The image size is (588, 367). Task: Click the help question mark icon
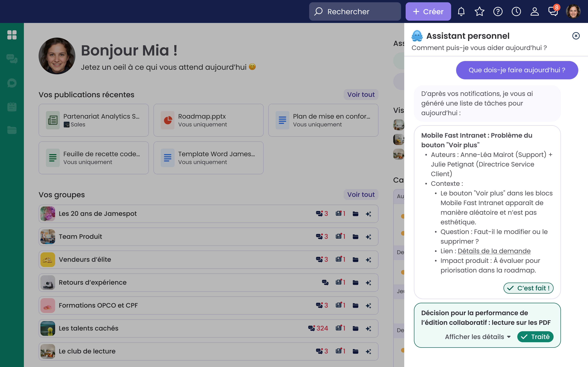coord(498,11)
